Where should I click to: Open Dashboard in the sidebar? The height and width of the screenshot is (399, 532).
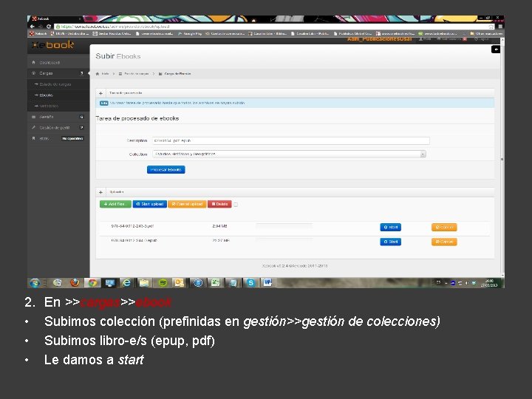pos(58,62)
